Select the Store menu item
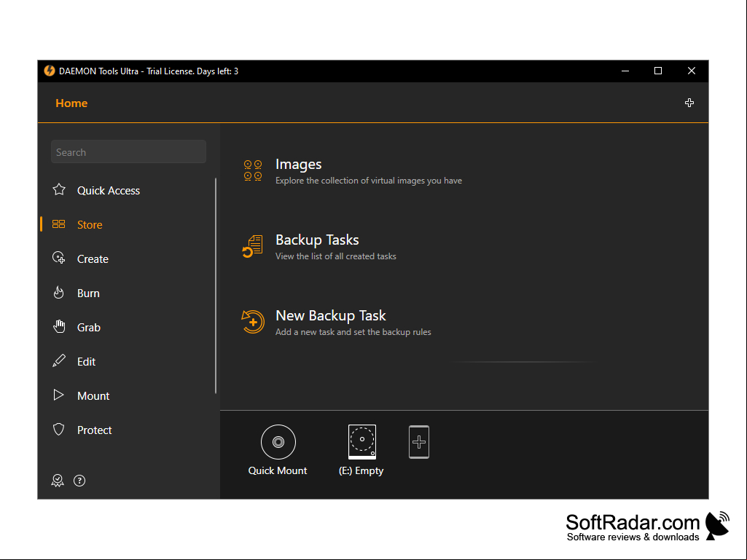The width and height of the screenshot is (747, 560). point(90,225)
